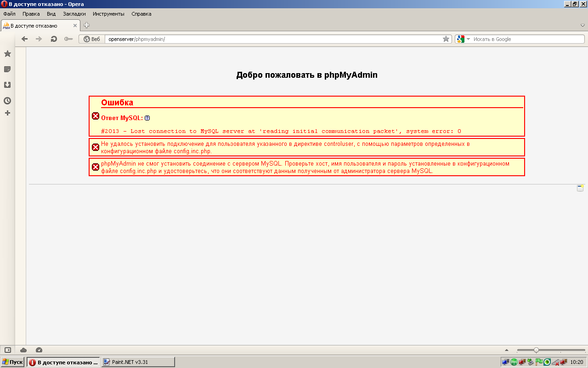
Task: Open the Закладки menu
Action: (x=74, y=14)
